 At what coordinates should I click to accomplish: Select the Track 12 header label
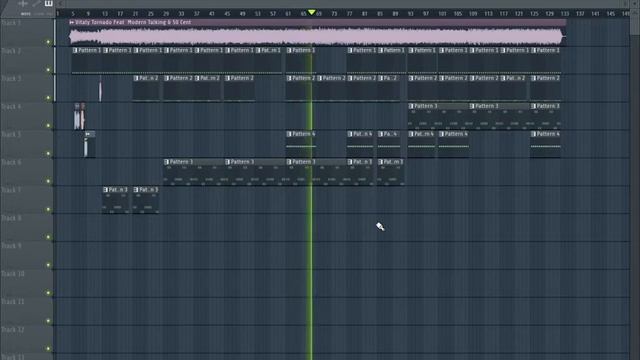click(13, 330)
